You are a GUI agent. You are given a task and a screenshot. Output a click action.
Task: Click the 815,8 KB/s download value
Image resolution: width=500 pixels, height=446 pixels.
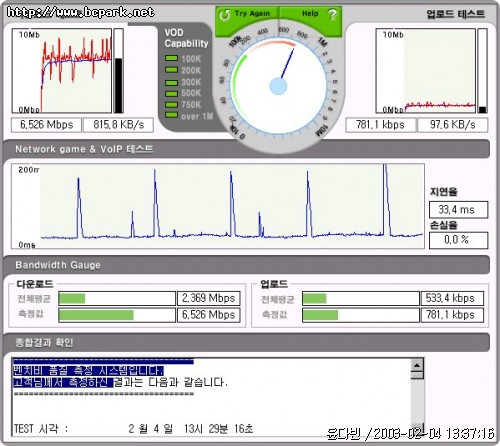coord(118,125)
